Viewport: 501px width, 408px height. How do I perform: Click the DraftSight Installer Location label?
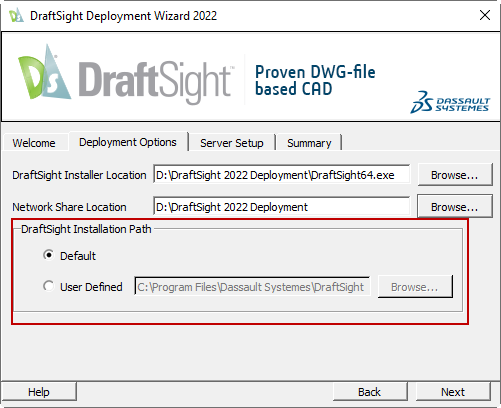[79, 175]
